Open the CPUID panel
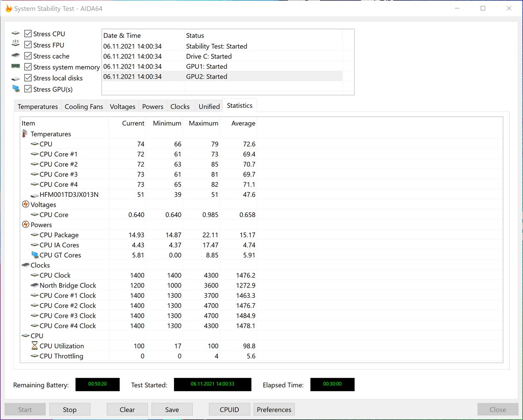This screenshot has height=420, width=523. tap(229, 409)
